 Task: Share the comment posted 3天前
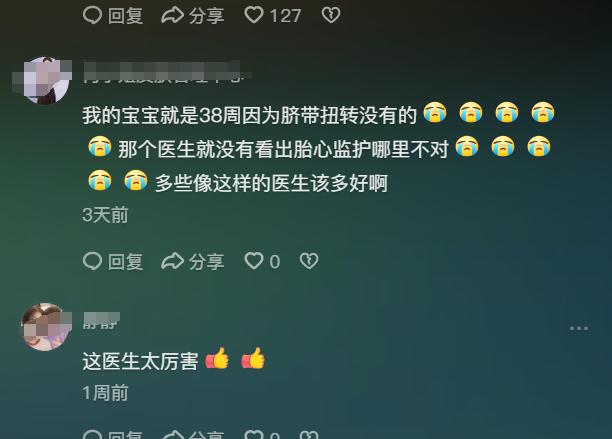pos(173,261)
